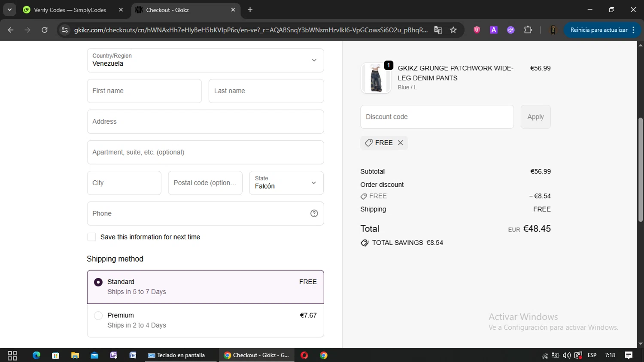Focus the City field
644x362 pixels.
click(124, 183)
